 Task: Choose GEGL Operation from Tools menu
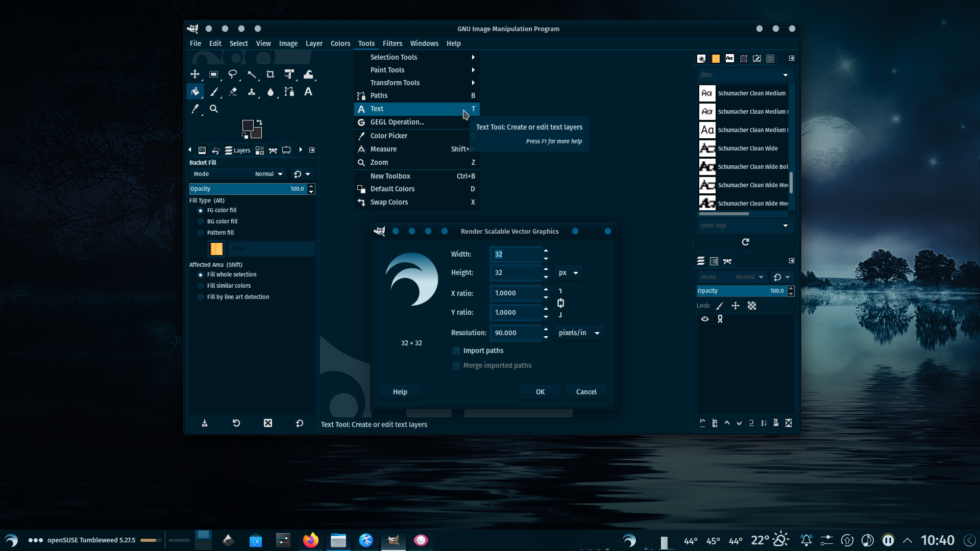(416, 122)
